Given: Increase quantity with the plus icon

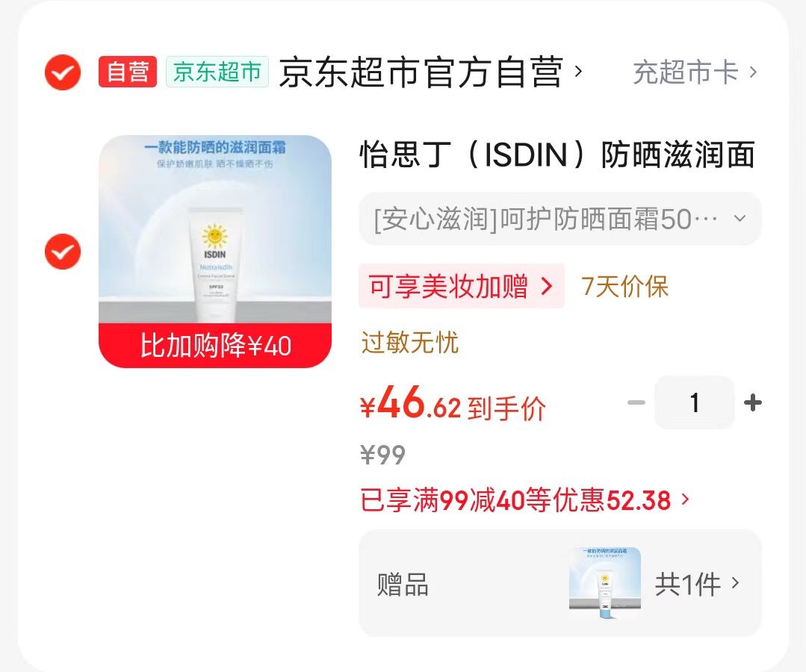Looking at the screenshot, I should (753, 403).
